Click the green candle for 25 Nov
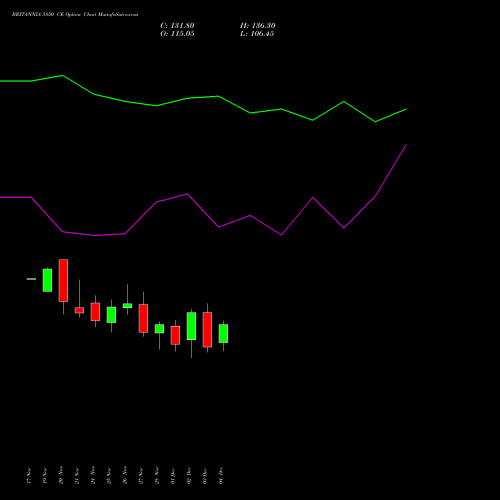Viewport: 500px width, 500px height. point(111,315)
